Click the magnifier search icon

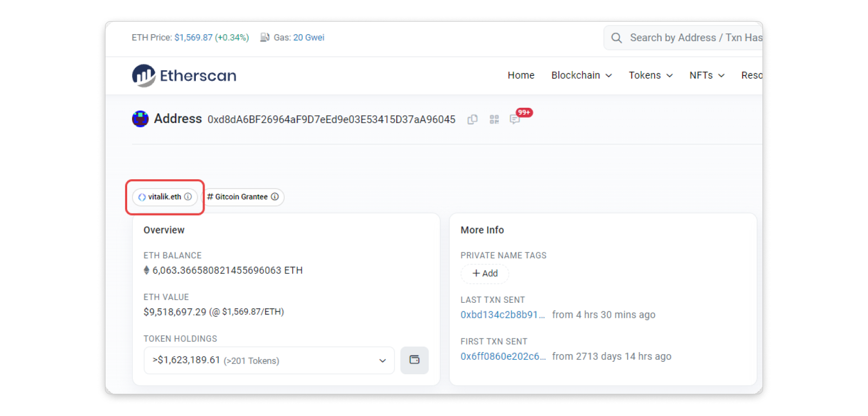(616, 38)
